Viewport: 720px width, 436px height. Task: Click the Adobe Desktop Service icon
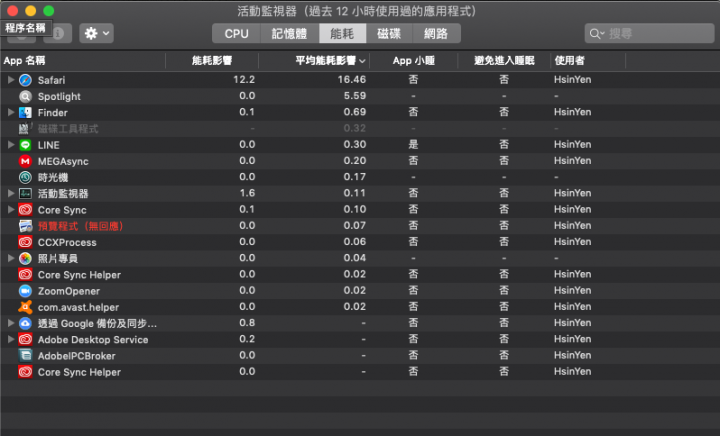click(25, 340)
